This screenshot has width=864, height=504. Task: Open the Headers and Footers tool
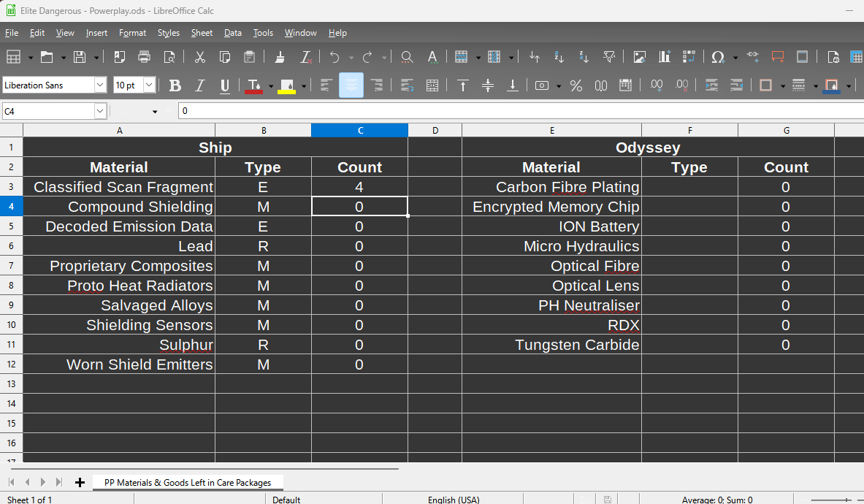coord(802,57)
